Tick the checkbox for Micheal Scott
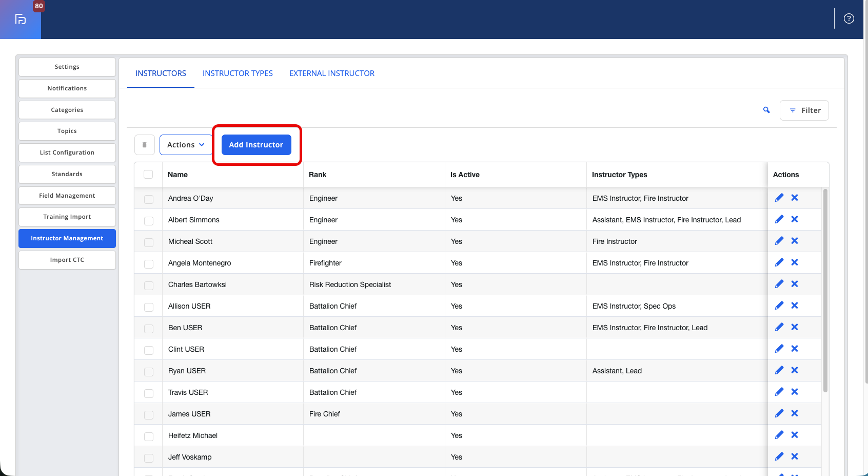This screenshot has height=476, width=868. click(149, 242)
